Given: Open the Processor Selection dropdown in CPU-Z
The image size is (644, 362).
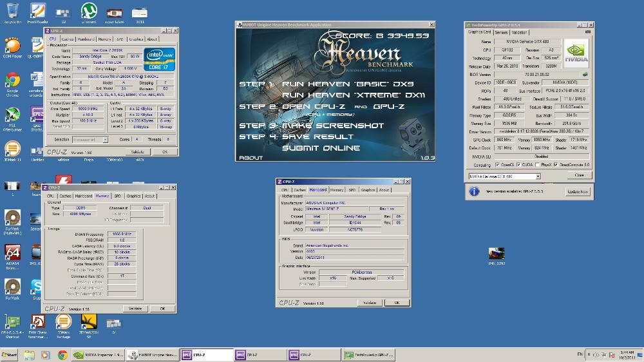Looking at the screenshot, I should (105, 140).
